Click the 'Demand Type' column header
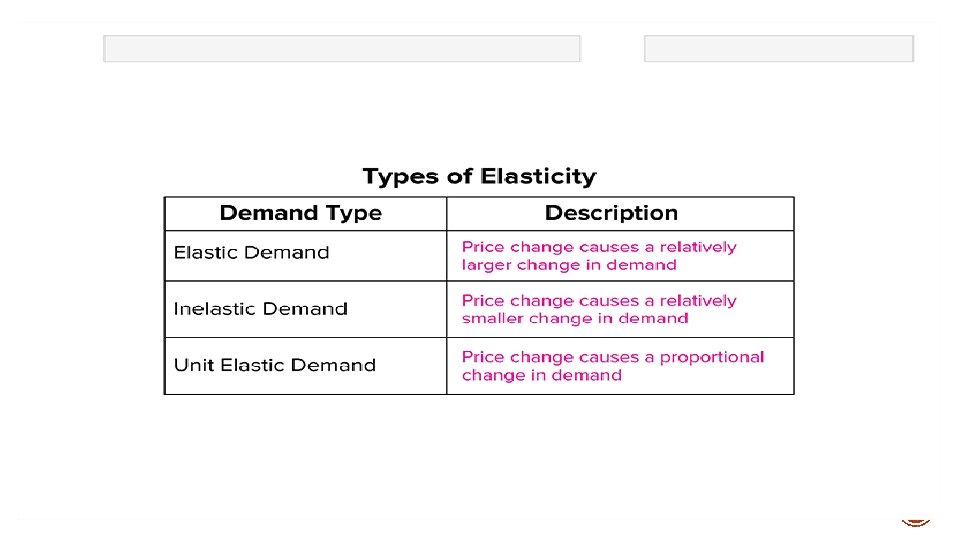The image size is (960, 540). 300,213
